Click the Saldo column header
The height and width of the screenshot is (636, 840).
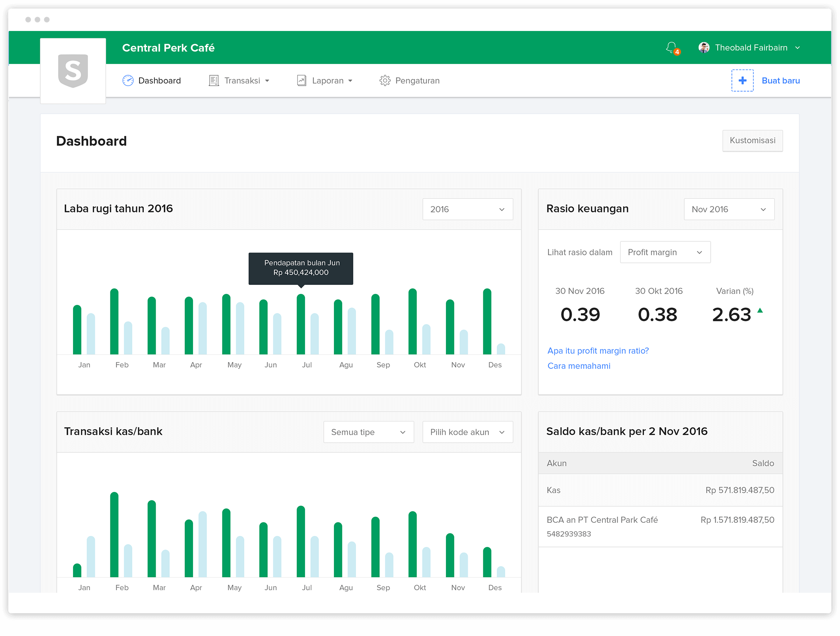coord(763,463)
